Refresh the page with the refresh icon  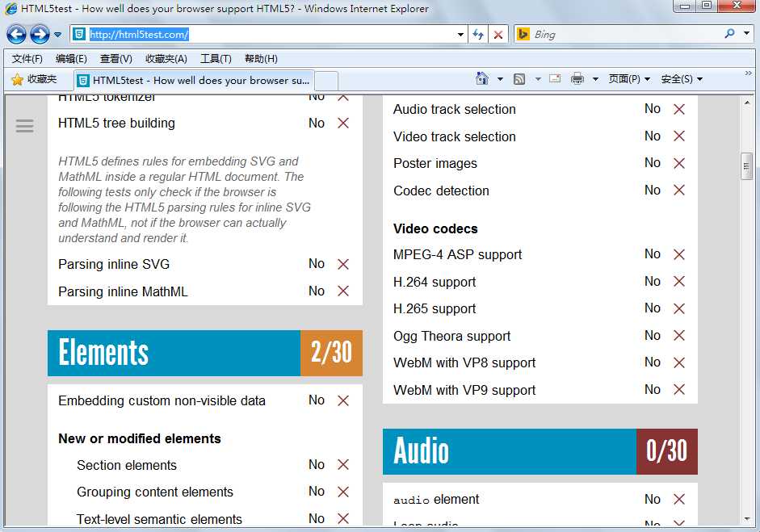(x=478, y=35)
